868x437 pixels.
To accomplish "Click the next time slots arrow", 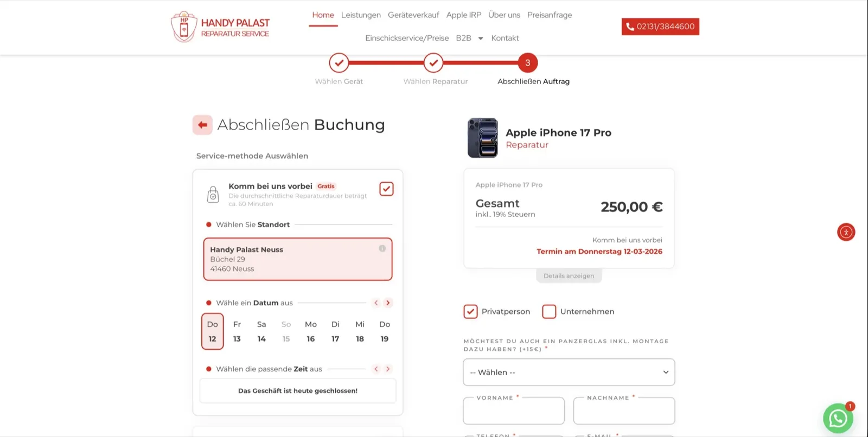I will click(388, 369).
